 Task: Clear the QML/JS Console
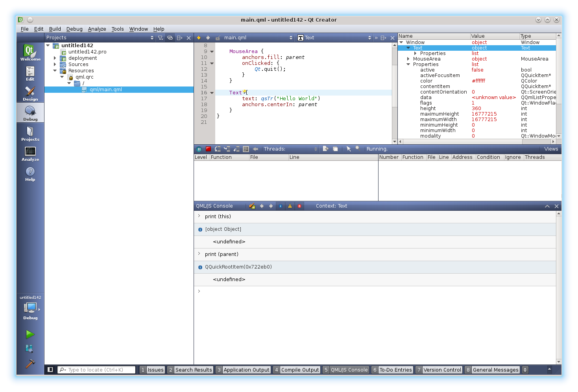click(252, 206)
